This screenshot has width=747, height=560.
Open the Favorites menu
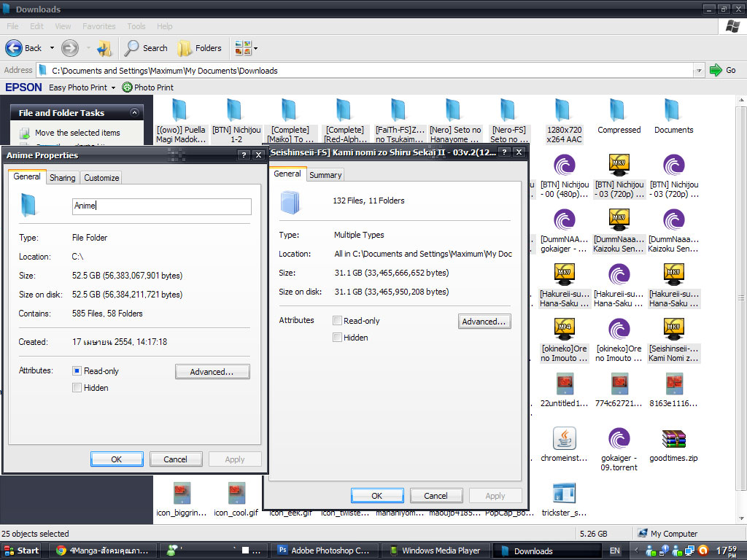coord(99,26)
